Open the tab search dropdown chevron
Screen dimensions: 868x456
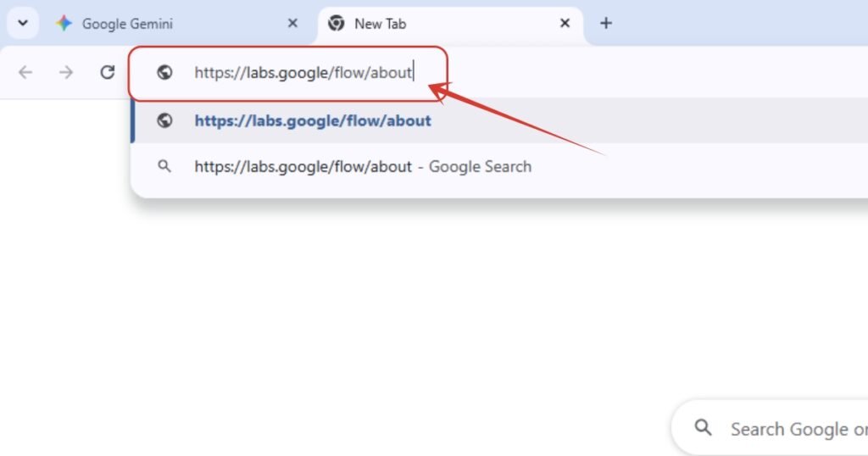tap(23, 24)
